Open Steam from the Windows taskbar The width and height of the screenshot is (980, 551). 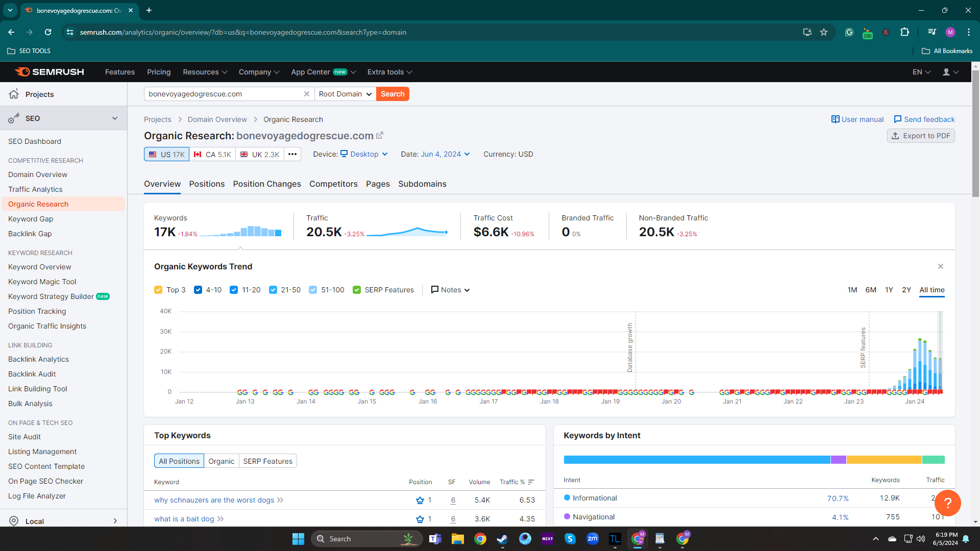502,539
